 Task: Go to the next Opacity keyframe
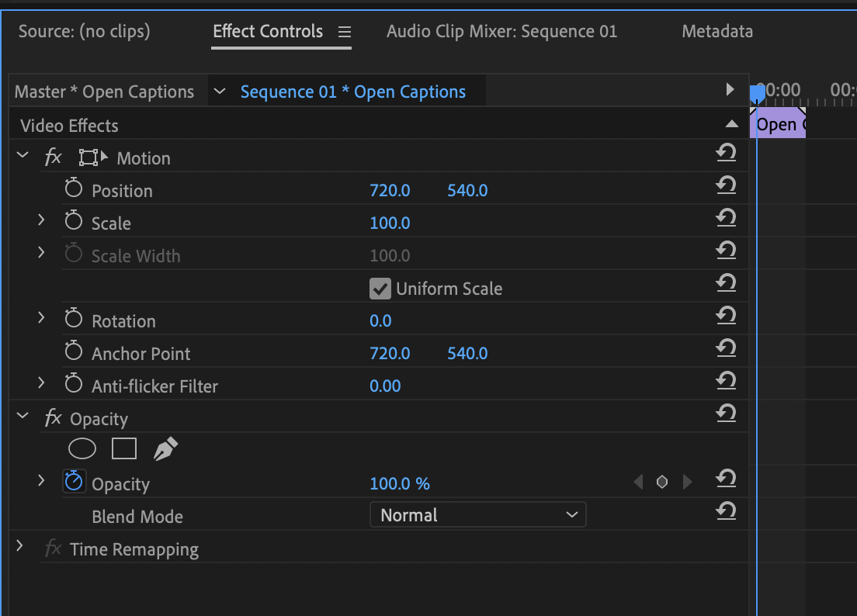point(687,483)
